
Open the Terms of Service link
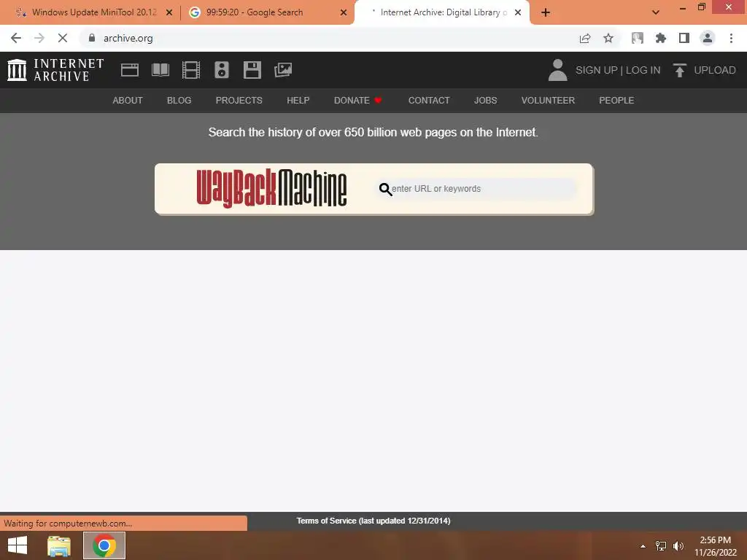point(373,521)
